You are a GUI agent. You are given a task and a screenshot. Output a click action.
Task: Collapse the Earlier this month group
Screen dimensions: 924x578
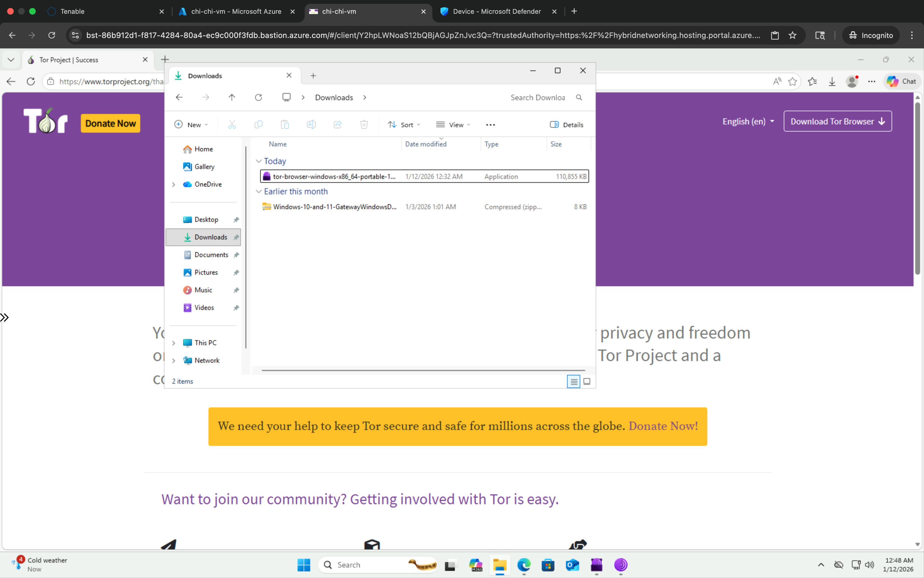click(258, 192)
